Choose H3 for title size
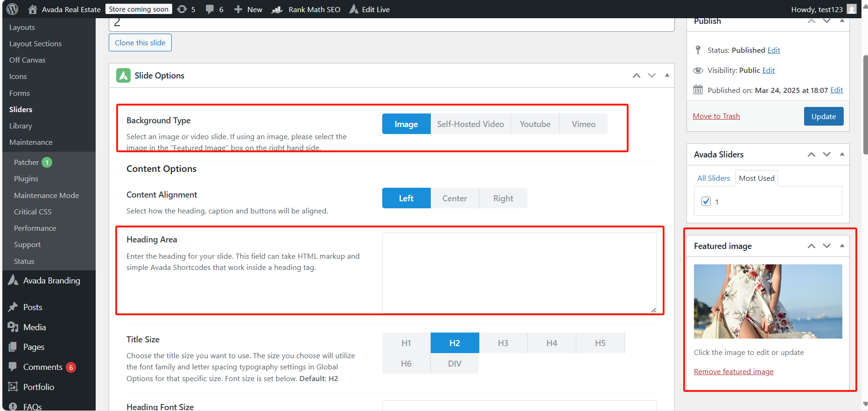Screen dimensions: 868x411 pyautogui.click(x=503, y=343)
